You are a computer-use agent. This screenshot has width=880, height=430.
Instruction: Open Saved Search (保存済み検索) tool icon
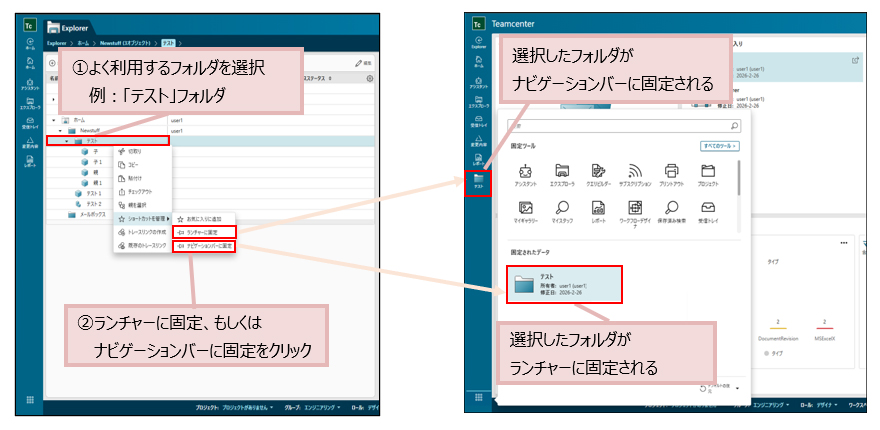(x=671, y=212)
